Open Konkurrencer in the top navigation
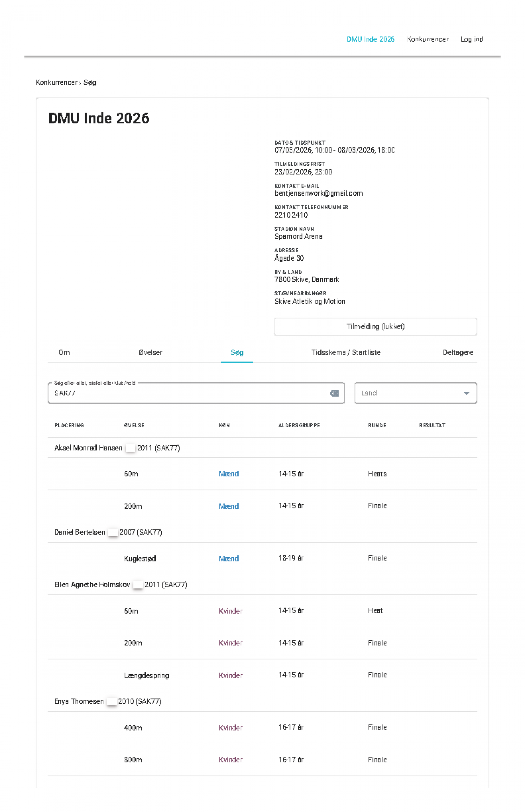The width and height of the screenshot is (525, 812). (427, 39)
